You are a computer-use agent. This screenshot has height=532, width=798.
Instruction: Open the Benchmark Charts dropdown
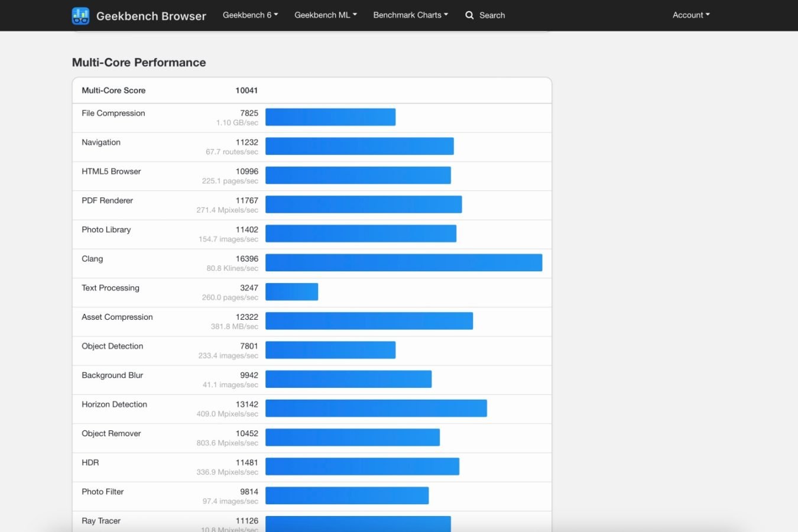coord(410,15)
